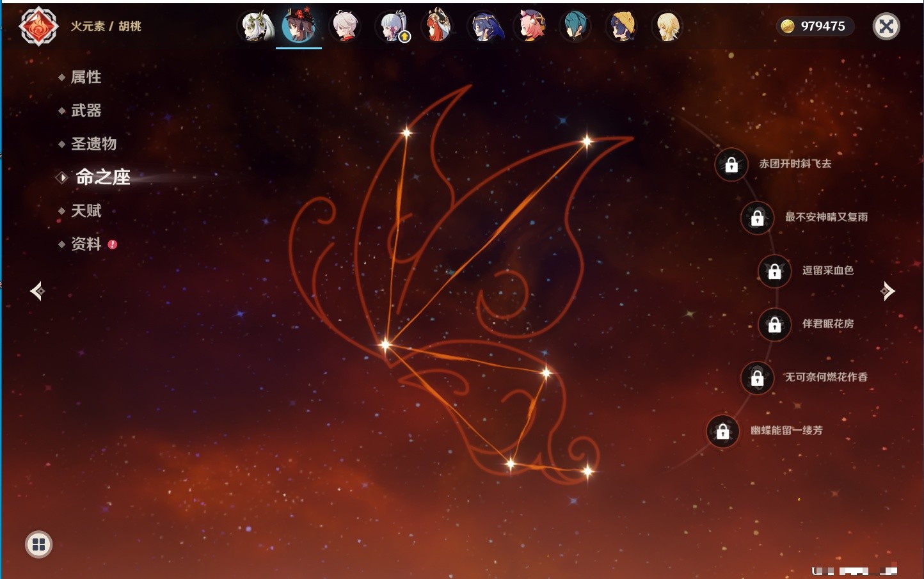Select the dark-blue-haired gold-circlet avatar
Image resolution: width=924 pixels, height=579 pixels.
tap(486, 26)
